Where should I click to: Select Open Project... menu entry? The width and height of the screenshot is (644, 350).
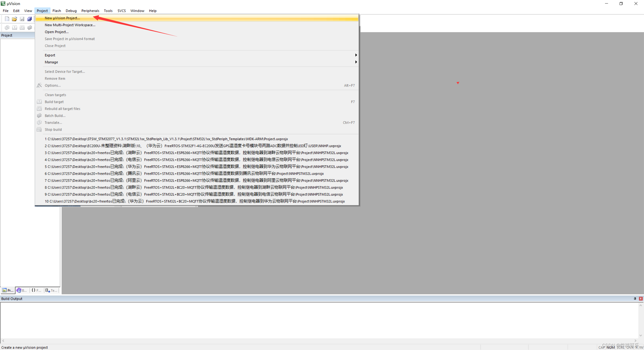click(57, 32)
